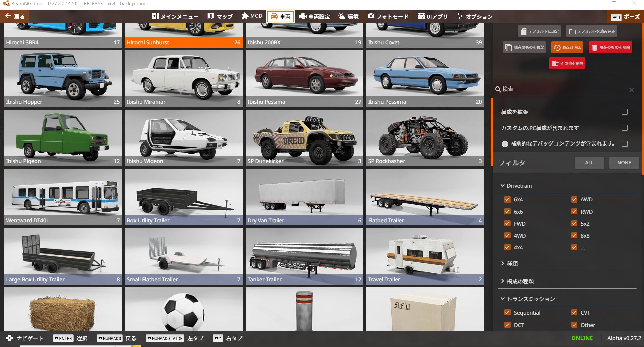Uncheck the 6x4 drivetrain filter

[x=507, y=199]
